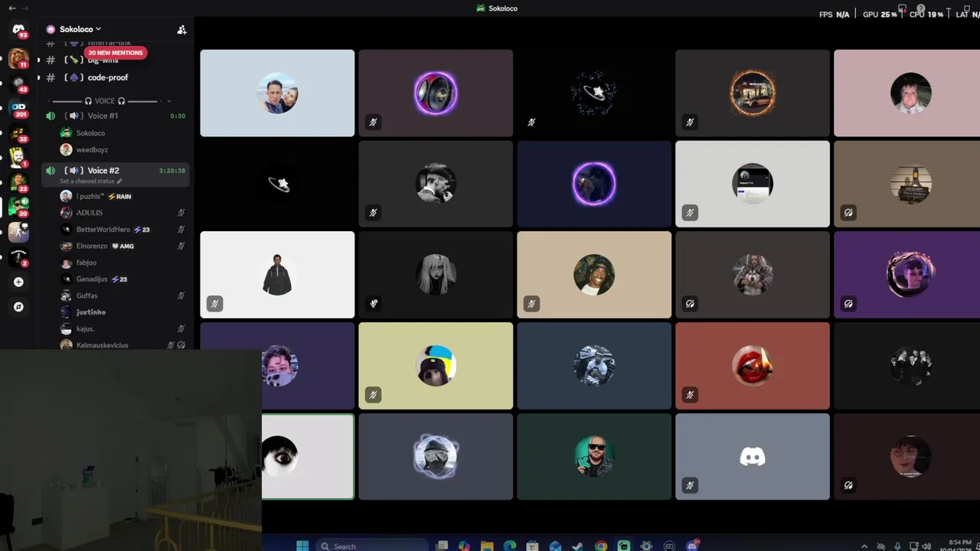Select server icon with 32 badge
The height and width of the screenshot is (551, 980).
point(18,133)
